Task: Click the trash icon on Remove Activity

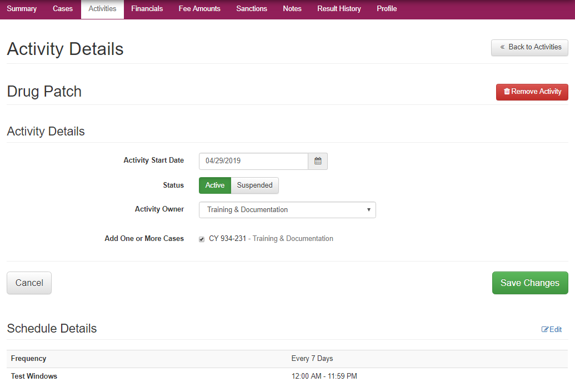Action: [x=507, y=92]
